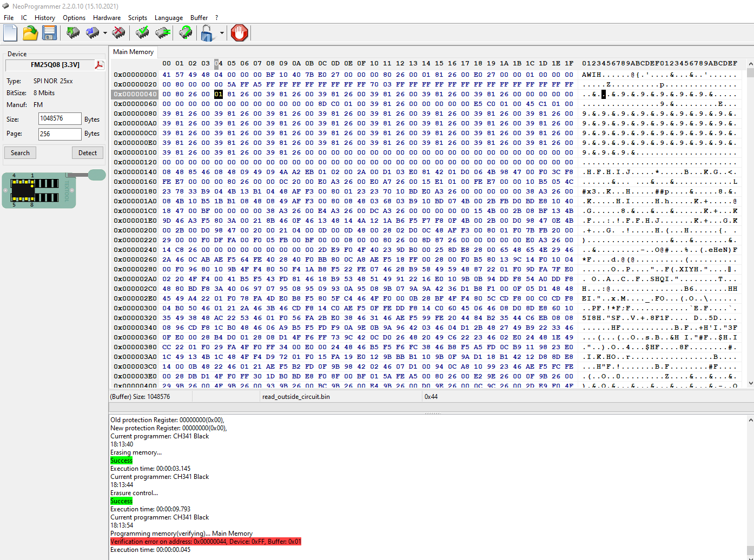Click the red Verification error log line
The image size is (754, 560).
click(206, 542)
